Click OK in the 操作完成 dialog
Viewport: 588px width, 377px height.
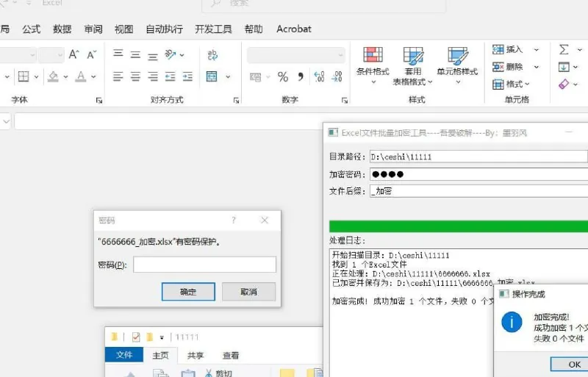pyautogui.click(x=570, y=365)
